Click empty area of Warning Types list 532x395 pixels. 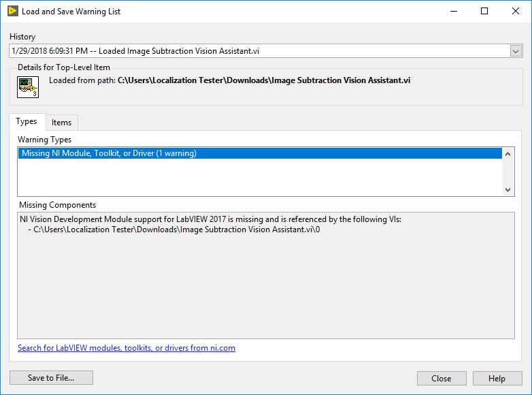(260, 177)
